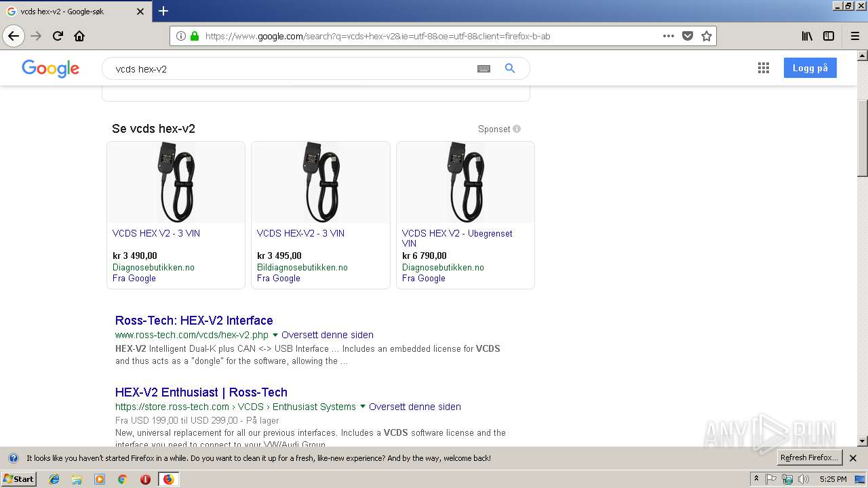Viewport: 868px width, 488px height.
Task: Click Fra Google under kr 3 490,00
Action: pos(134,278)
